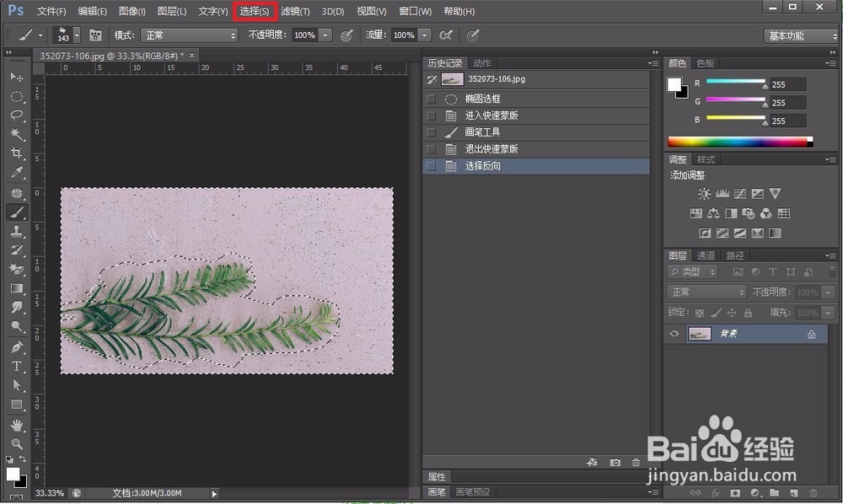The image size is (843, 504).
Task: Select the Gradient tool
Action: pos(17,288)
